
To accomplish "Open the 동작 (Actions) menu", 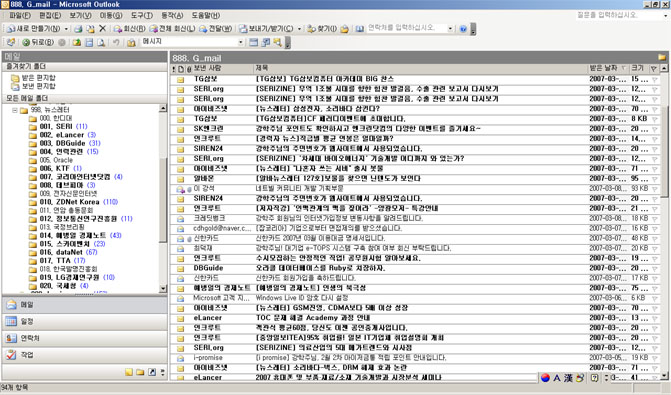I will (172, 15).
